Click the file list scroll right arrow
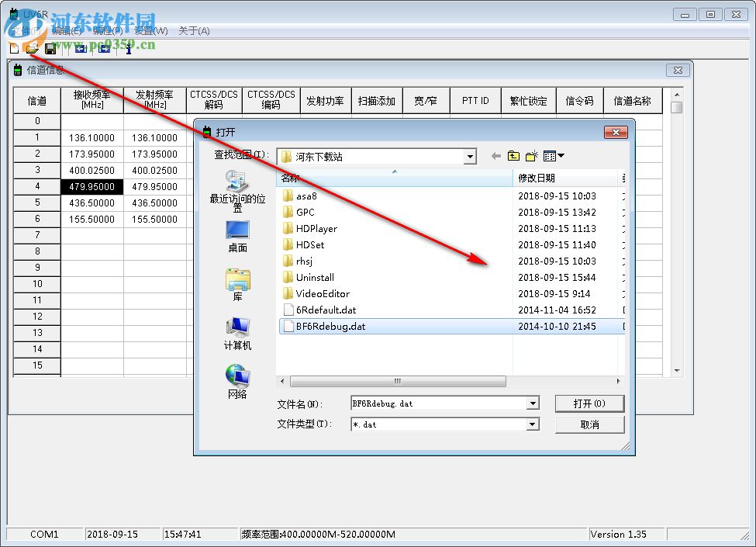 (x=619, y=381)
